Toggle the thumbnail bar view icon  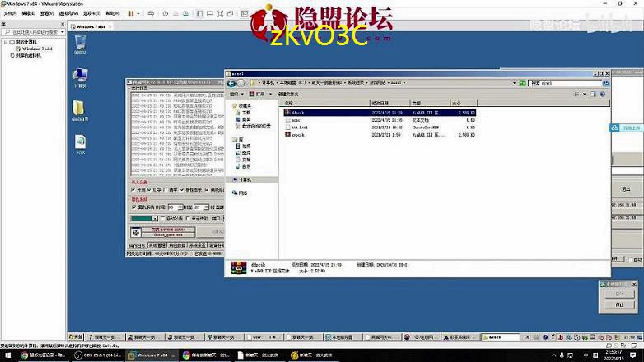[x=210, y=13]
